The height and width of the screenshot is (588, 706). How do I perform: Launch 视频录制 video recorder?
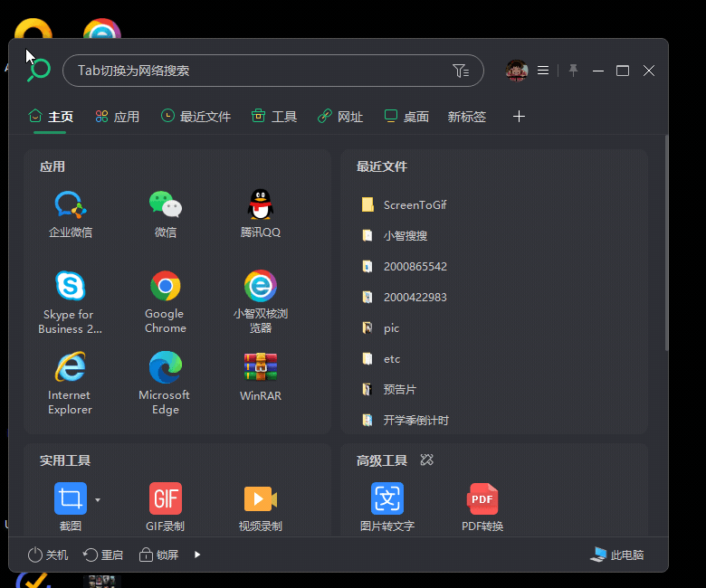[261, 498]
